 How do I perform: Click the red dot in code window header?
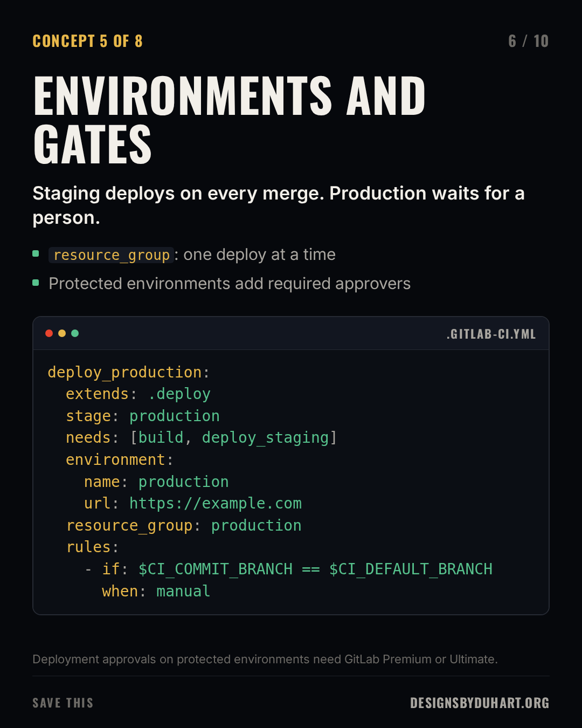(x=49, y=333)
